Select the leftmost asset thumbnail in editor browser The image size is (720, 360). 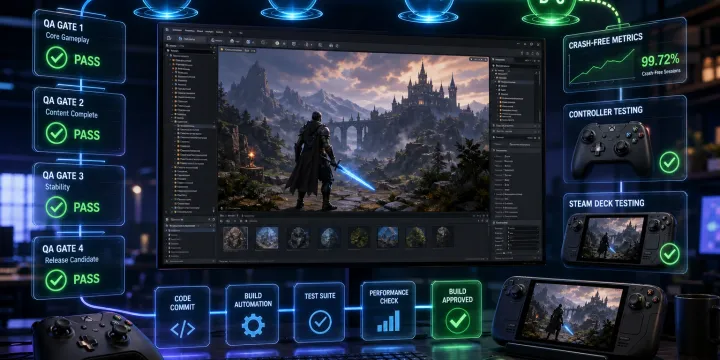[x=235, y=238]
